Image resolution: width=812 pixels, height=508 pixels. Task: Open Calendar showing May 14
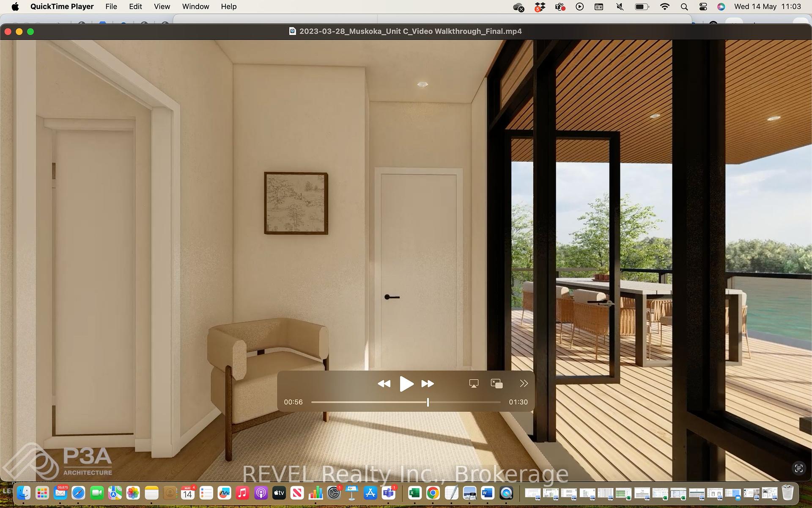188,493
